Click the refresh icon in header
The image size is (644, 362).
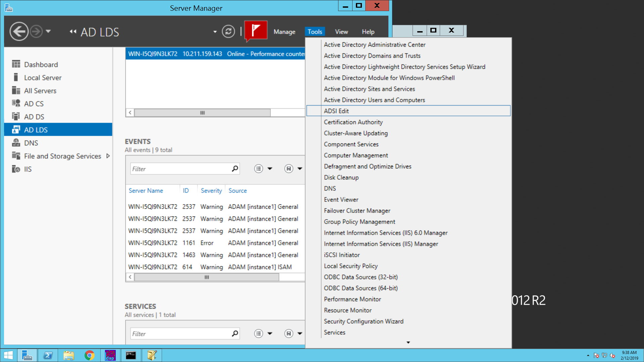228,32
